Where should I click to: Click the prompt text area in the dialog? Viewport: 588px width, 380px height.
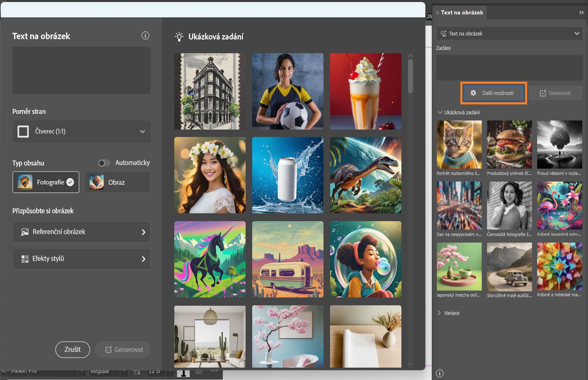(82, 70)
